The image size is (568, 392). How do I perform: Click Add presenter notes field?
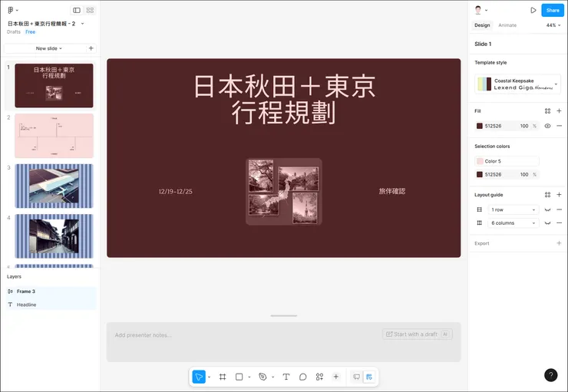coord(144,335)
